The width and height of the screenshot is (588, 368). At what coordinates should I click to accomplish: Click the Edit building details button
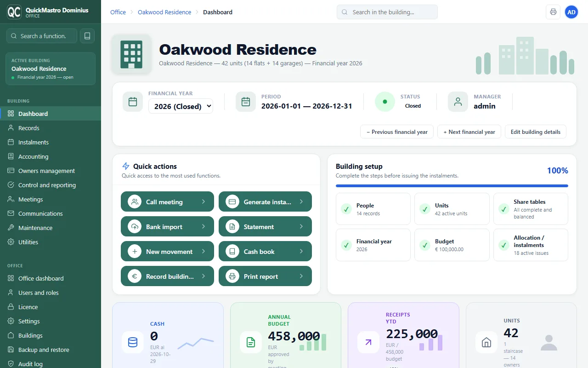tap(536, 132)
